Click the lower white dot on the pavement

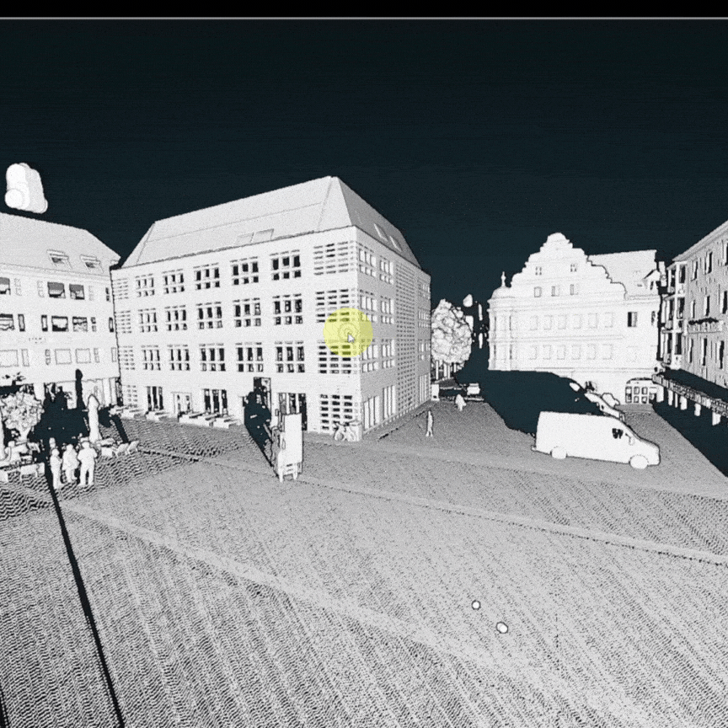pos(501,628)
